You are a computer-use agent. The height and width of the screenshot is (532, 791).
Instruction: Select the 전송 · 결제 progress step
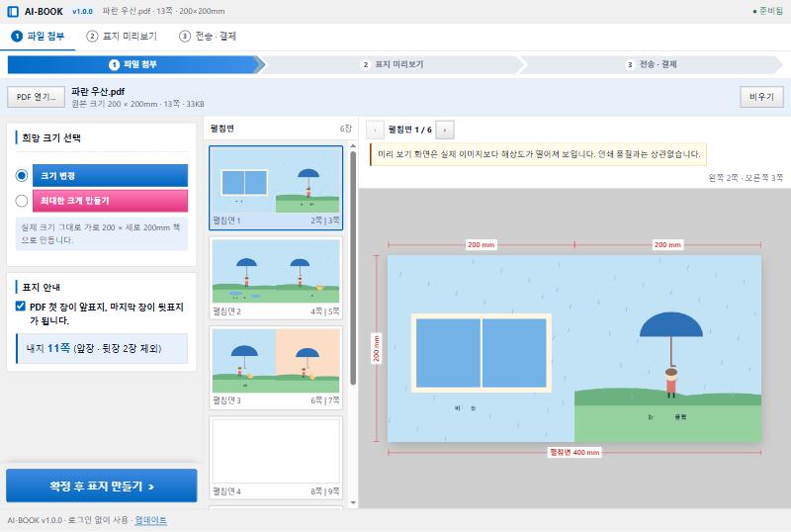coord(652,64)
